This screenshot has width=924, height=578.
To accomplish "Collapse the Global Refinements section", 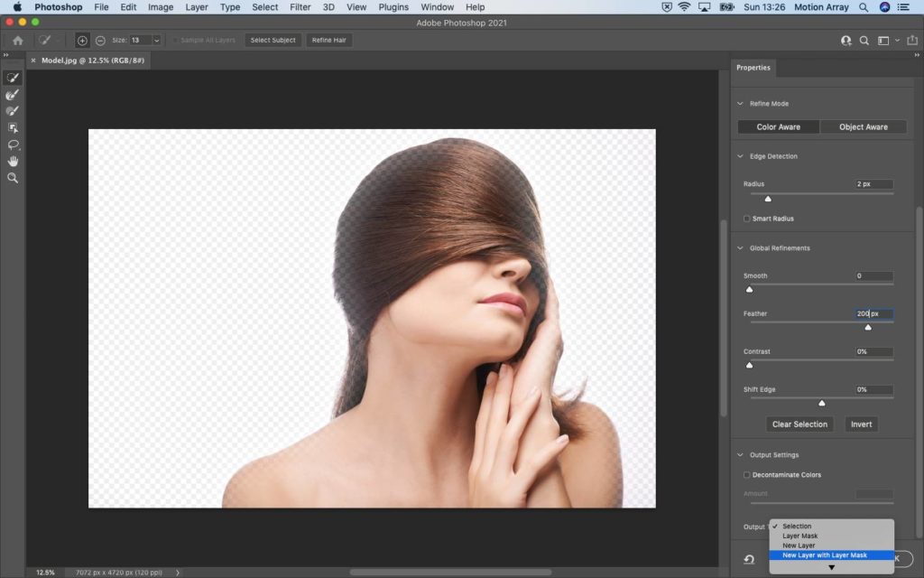I will point(740,248).
